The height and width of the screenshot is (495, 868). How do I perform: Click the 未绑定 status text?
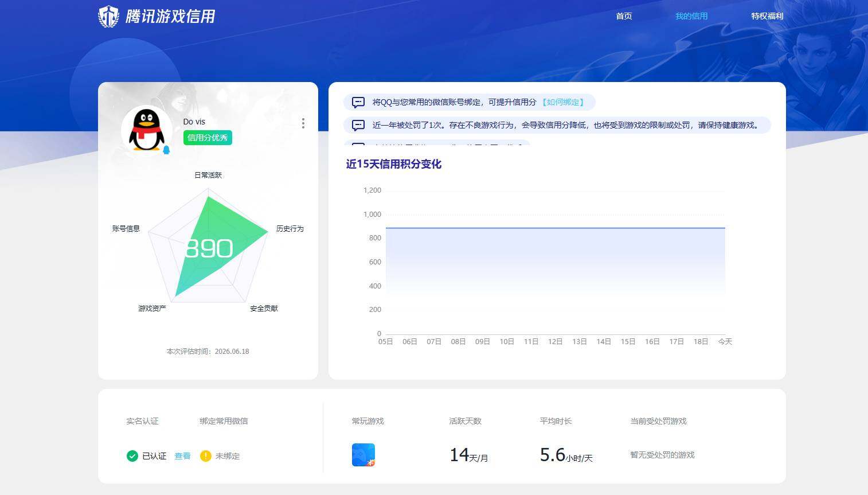tap(228, 456)
